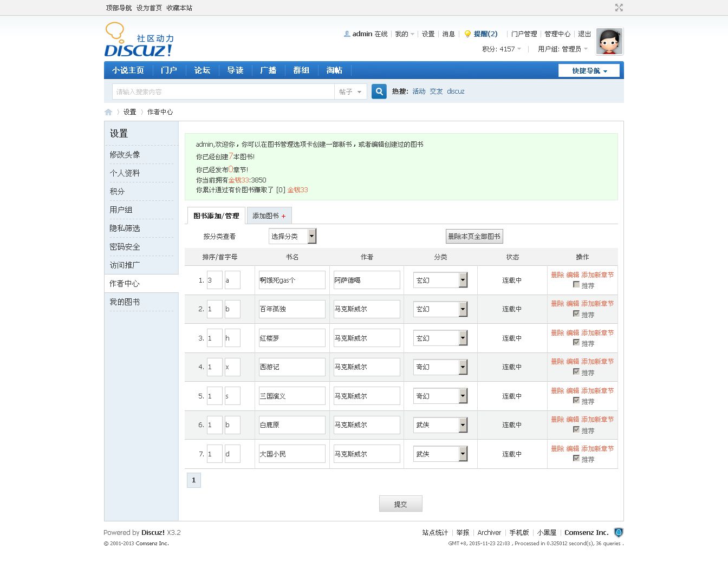This screenshot has height=575, width=728.
Task: Open the 小说主页 nav item
Action: 128,70
